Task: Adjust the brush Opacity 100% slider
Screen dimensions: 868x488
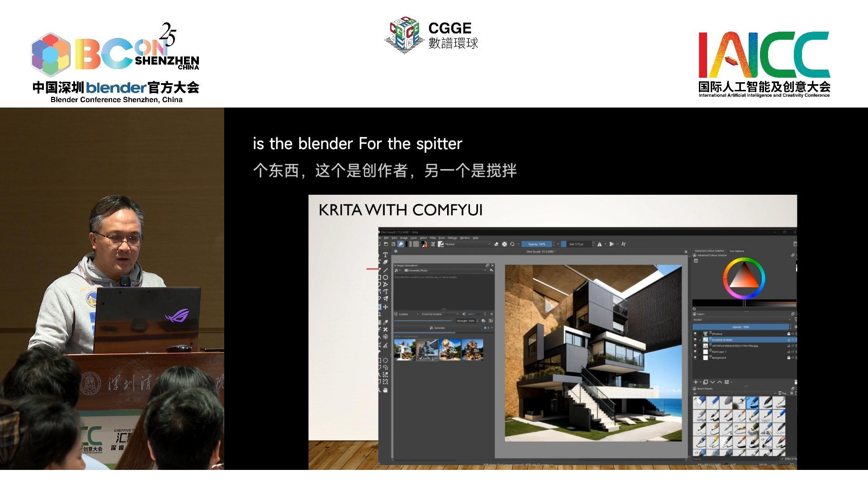Action: pos(536,244)
